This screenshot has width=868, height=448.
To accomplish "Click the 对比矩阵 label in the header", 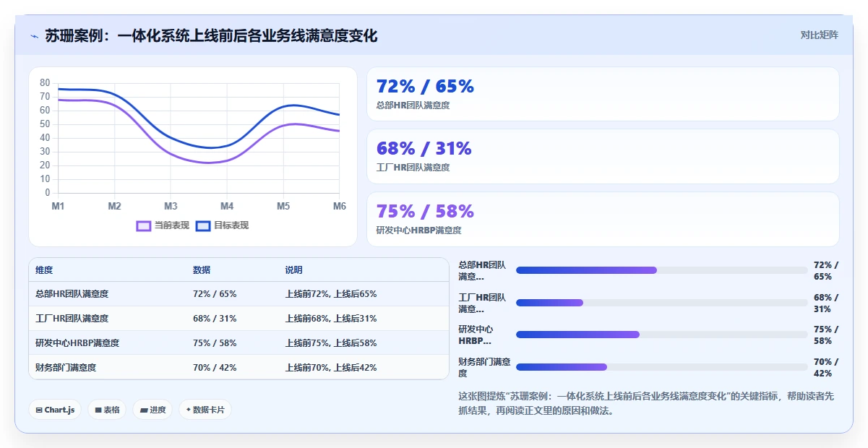I will click(x=820, y=35).
